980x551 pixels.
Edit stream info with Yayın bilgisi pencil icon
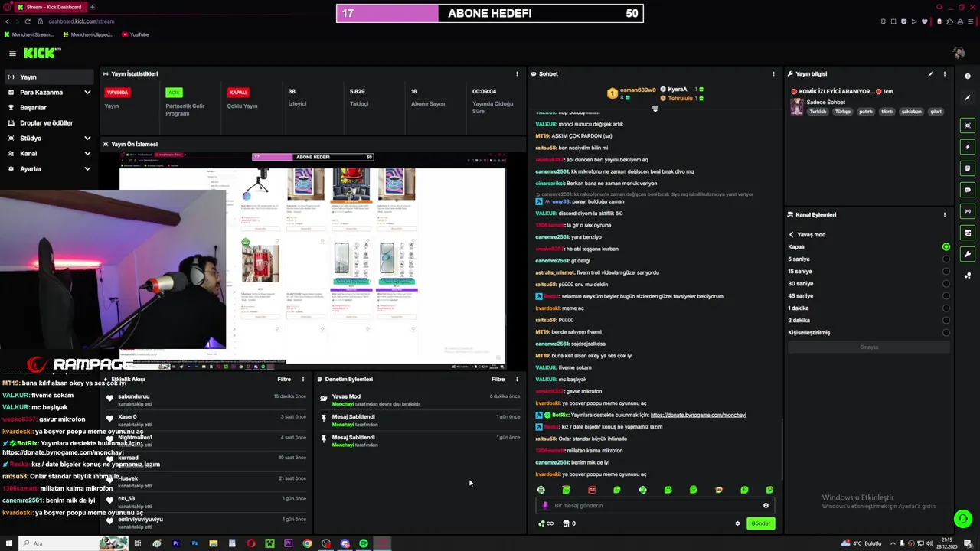[930, 74]
